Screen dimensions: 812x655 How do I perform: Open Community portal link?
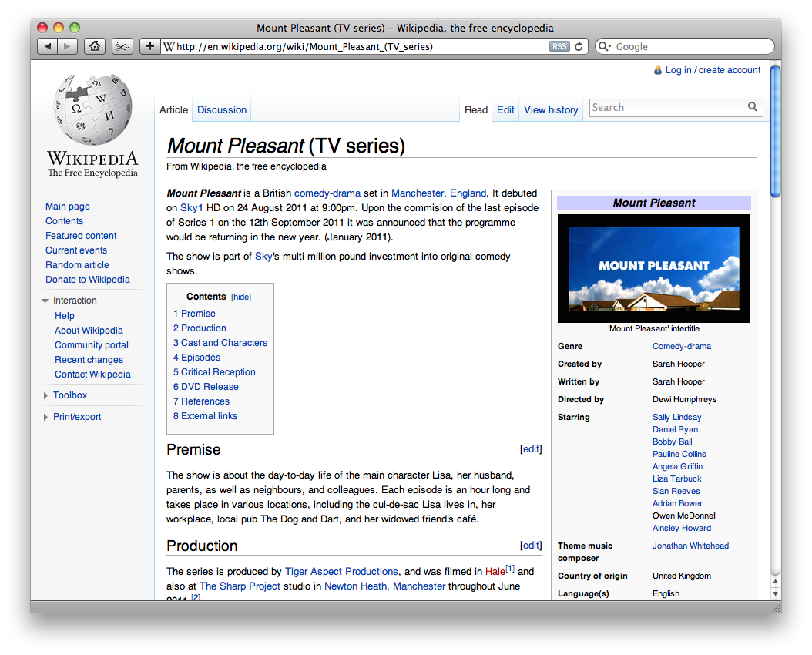coord(92,345)
